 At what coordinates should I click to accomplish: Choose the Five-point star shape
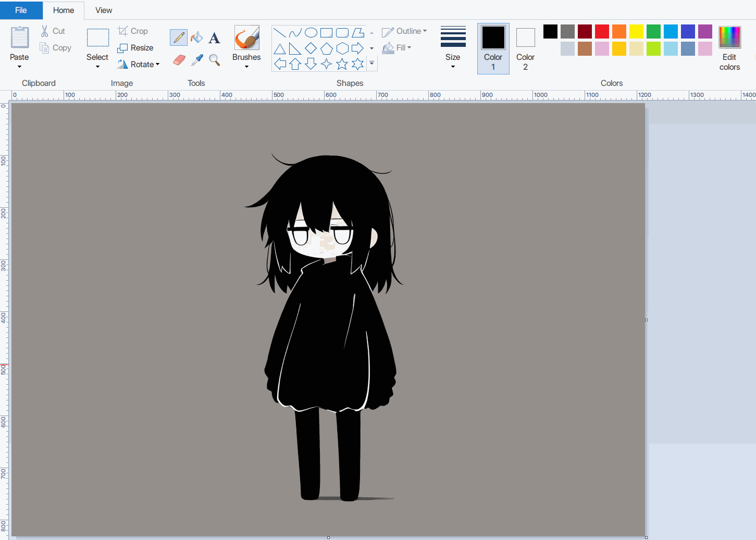click(x=342, y=64)
